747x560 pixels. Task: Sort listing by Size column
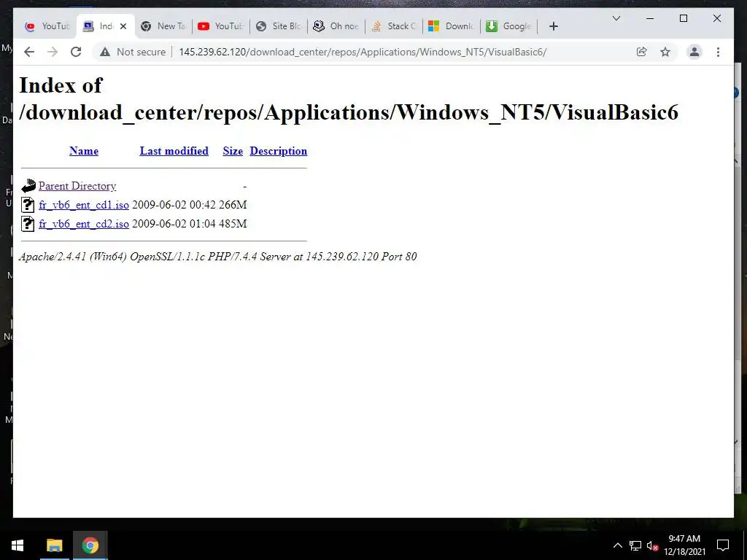233,151
